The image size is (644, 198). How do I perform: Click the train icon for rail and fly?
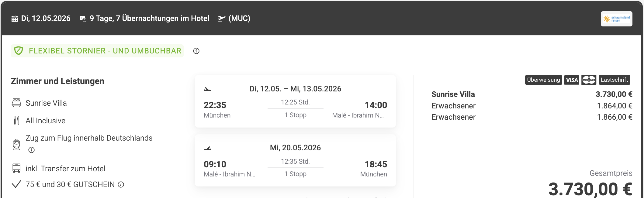click(x=16, y=144)
